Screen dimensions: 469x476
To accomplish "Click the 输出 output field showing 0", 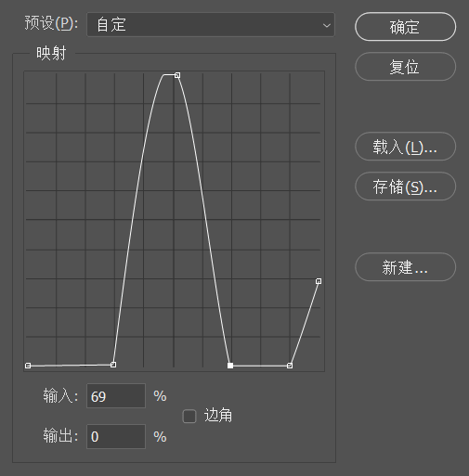I will point(116,436).
